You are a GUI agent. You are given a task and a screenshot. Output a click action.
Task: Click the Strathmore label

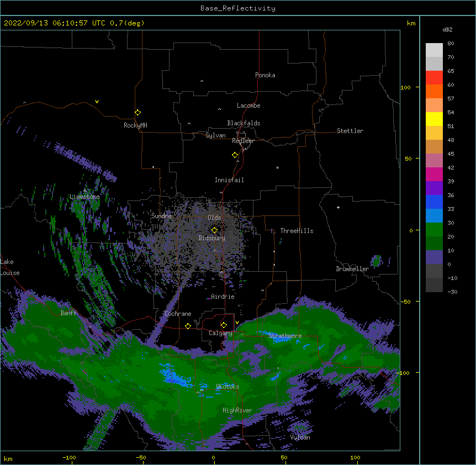click(285, 336)
